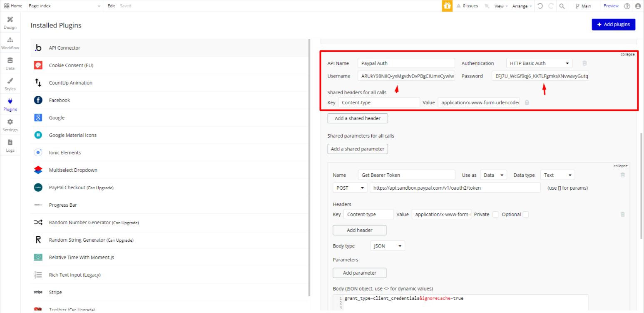
Task: Click Add a shared header button
Action: pyautogui.click(x=358, y=118)
